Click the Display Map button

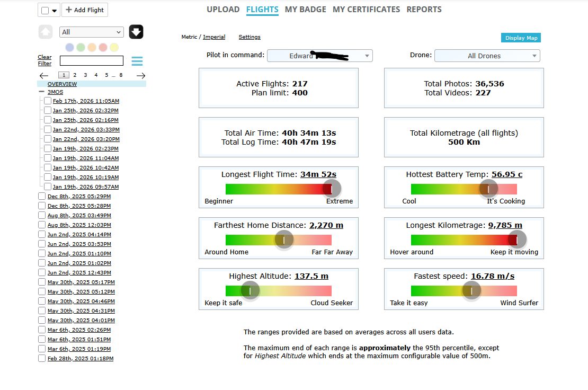(x=521, y=38)
